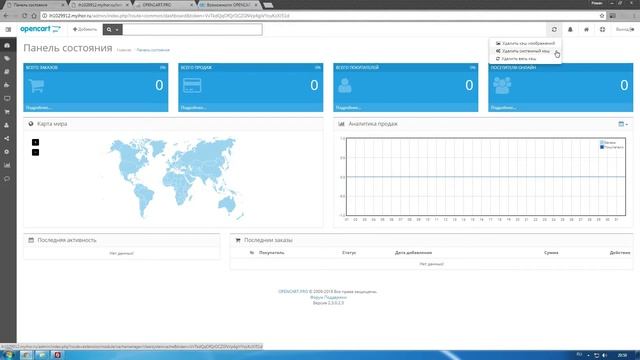Click the Статус column header in recent orders
Image resolution: width=640 pixels, height=360 pixels.
(349, 253)
